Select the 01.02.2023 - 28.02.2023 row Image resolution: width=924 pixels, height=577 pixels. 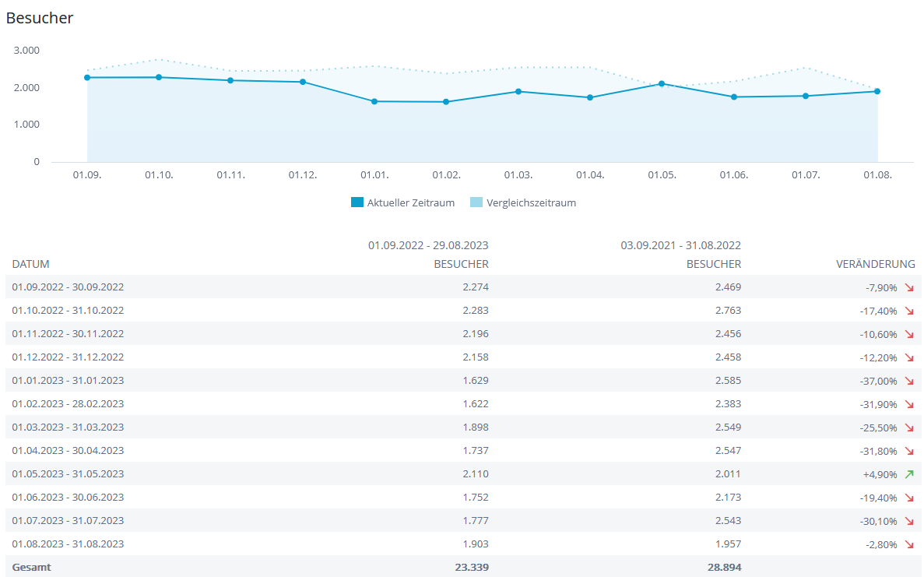[68, 404]
